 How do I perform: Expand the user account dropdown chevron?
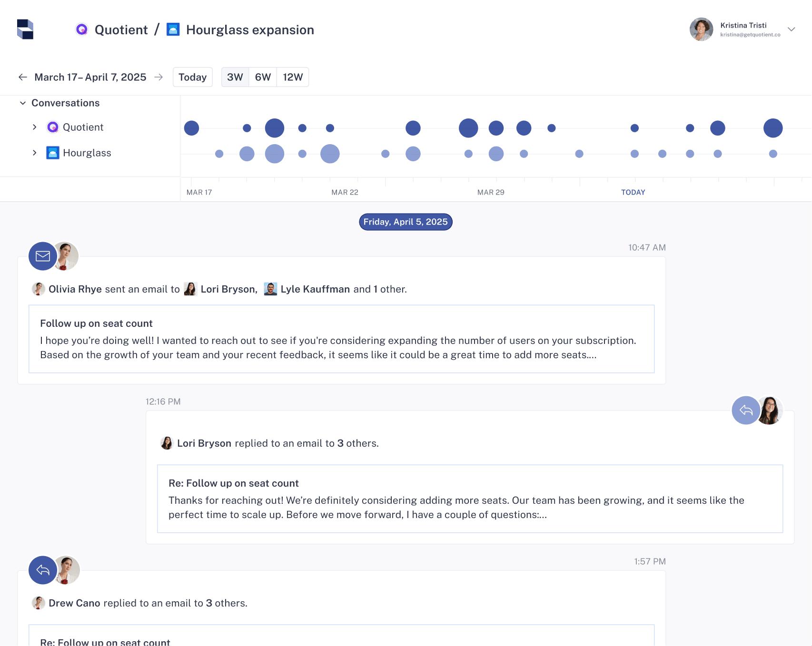click(x=792, y=29)
